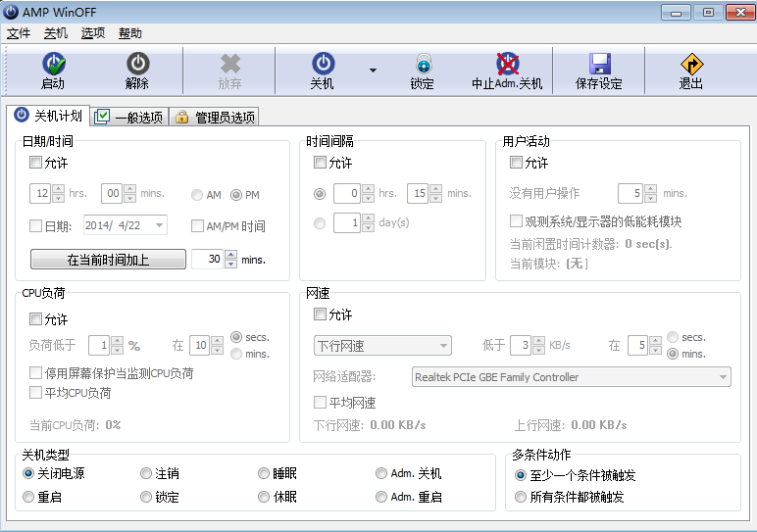Open the 选项 menu
This screenshot has height=532, width=757.
pyautogui.click(x=93, y=32)
